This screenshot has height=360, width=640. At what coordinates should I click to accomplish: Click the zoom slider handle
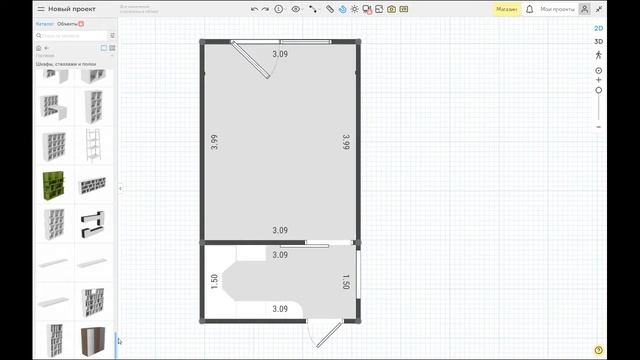point(598,90)
